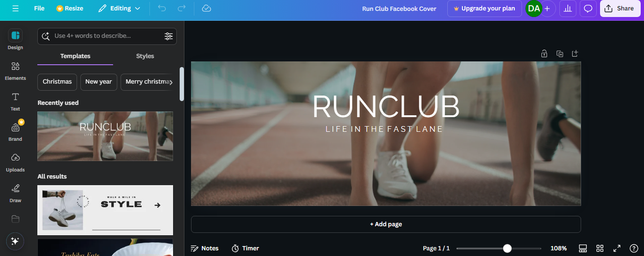644x256 pixels.
Task: Click the template search field
Action: [107, 36]
